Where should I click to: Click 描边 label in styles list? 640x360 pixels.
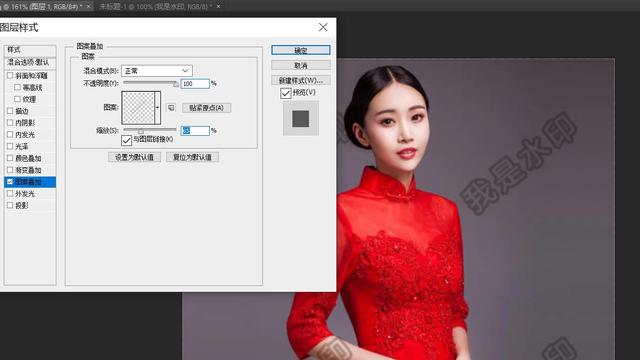coord(22,111)
